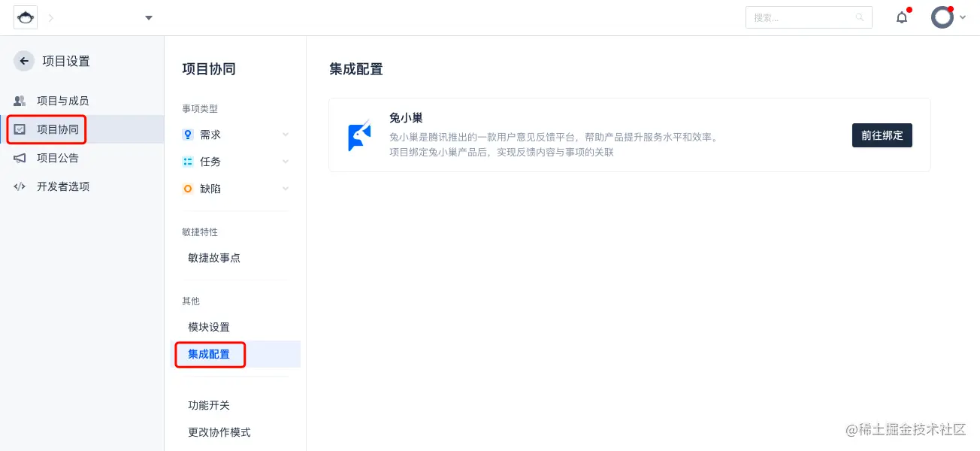Open 敏捷故事点 settings

[x=214, y=258]
